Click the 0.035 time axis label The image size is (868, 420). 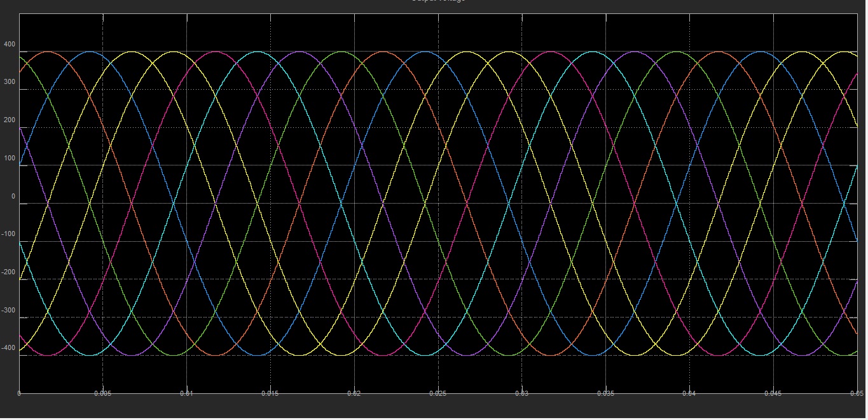tap(606, 394)
